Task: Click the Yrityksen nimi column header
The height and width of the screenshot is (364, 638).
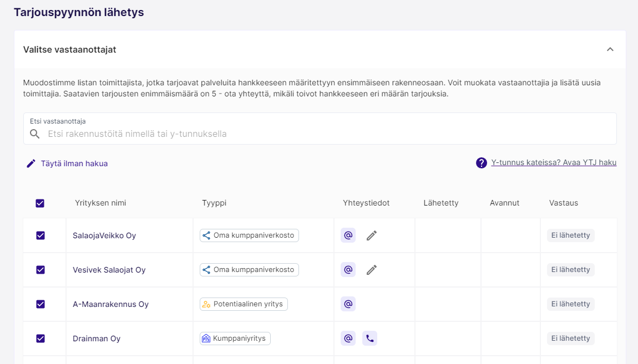Action: click(x=100, y=203)
